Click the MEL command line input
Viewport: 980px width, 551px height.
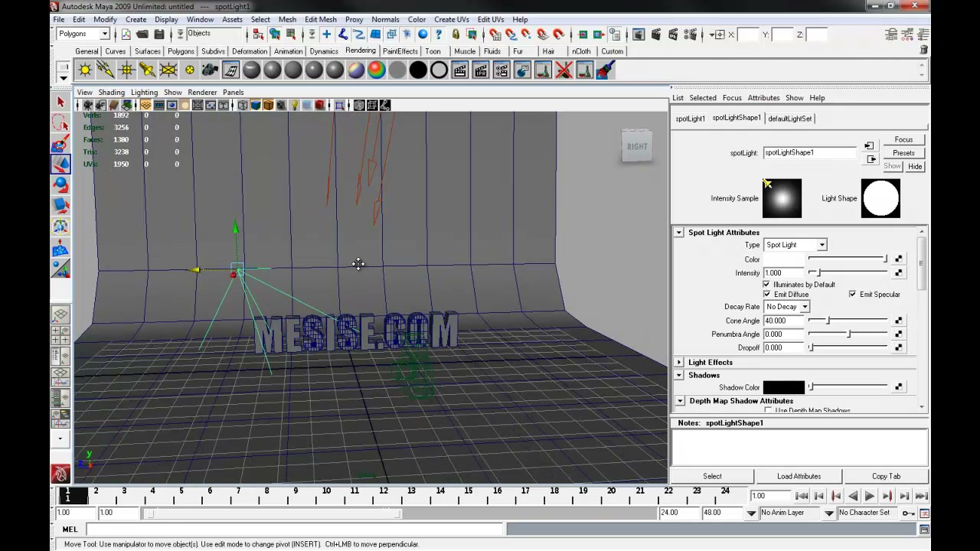296,530
